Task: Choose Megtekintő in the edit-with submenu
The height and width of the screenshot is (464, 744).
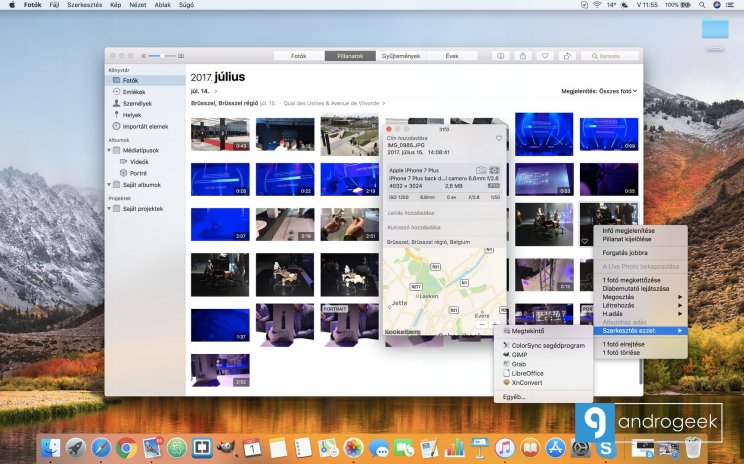Action: pyautogui.click(x=528, y=331)
